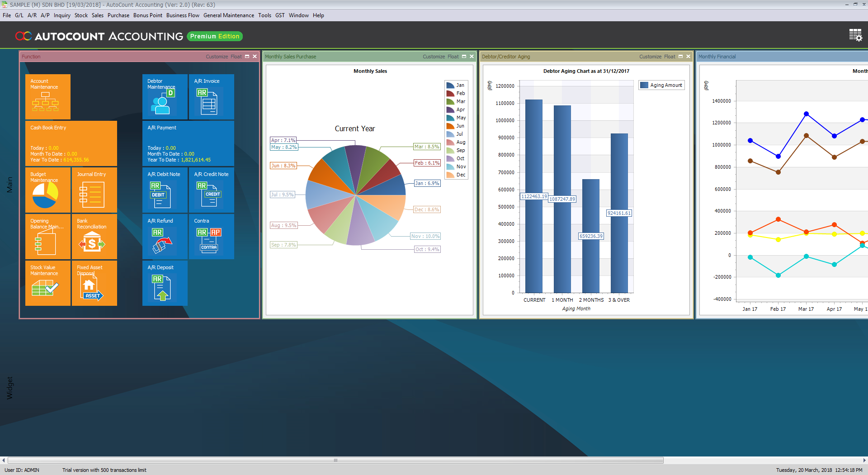Collapse the Function panel with its minimize button

(247, 57)
